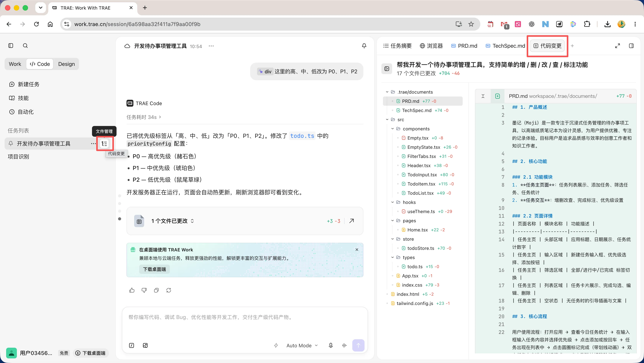Screen dimensions: 644x363
Task: Start voice input with microphone icon
Action: [x=331, y=346]
